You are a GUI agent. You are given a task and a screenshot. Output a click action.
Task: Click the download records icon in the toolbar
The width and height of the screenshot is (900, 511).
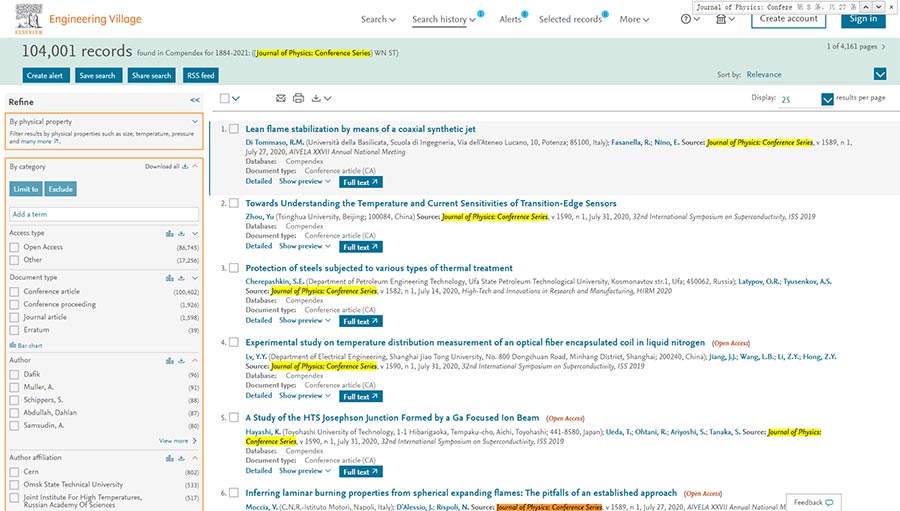click(316, 98)
